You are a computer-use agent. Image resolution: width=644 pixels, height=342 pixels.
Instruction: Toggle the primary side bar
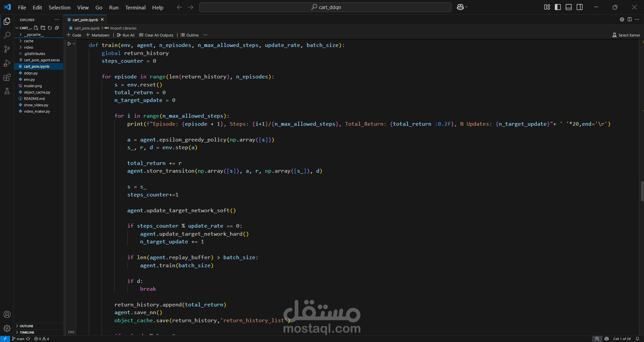pos(558,7)
